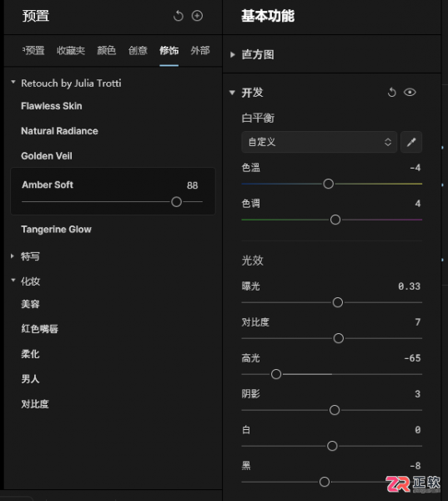Expand the 特写 preset group

click(x=13, y=256)
